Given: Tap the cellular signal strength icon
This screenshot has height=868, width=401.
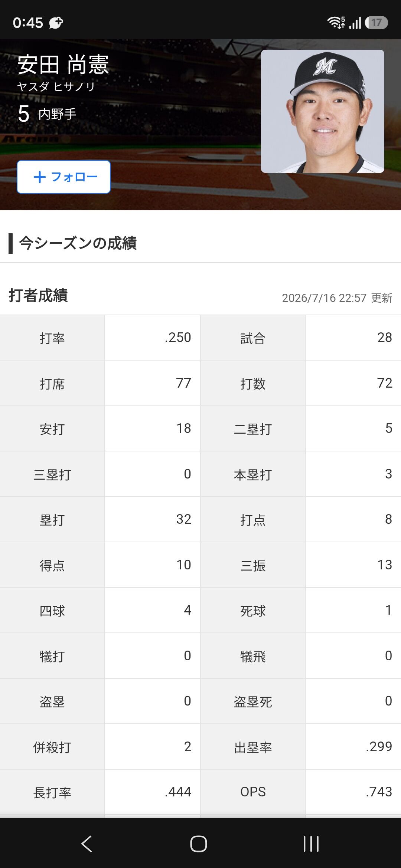Looking at the screenshot, I should point(355,23).
